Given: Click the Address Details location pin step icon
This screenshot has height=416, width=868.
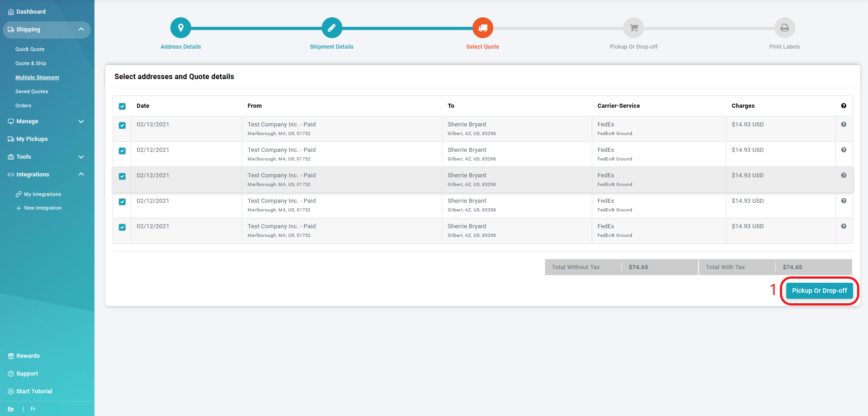Looking at the screenshot, I should [x=180, y=28].
